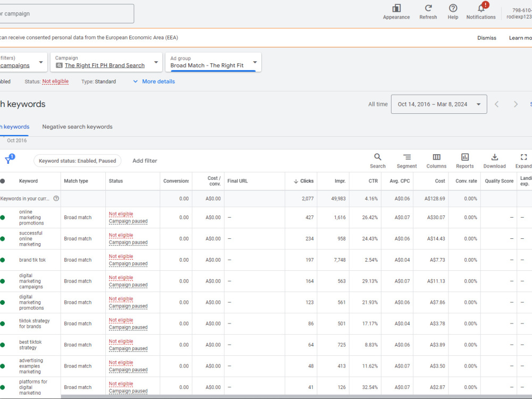Click the Search icon in table toolbar
The height and width of the screenshot is (399, 532).
point(377,157)
